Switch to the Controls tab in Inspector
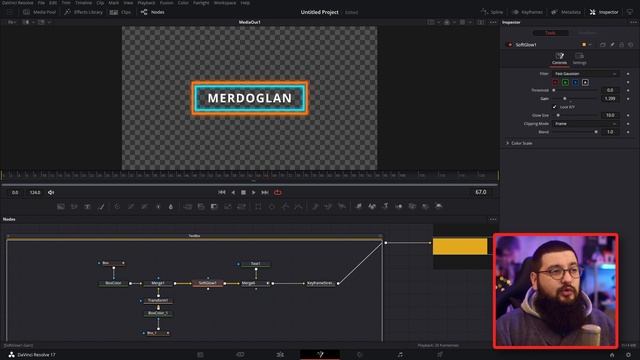Screen dimensions: 640x360 pos(559,59)
